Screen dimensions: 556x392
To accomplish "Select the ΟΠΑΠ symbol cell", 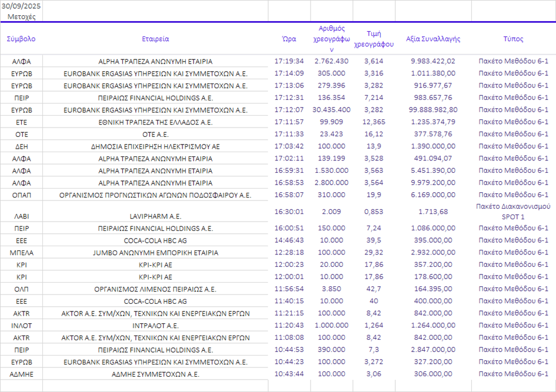I will pyautogui.click(x=21, y=195).
